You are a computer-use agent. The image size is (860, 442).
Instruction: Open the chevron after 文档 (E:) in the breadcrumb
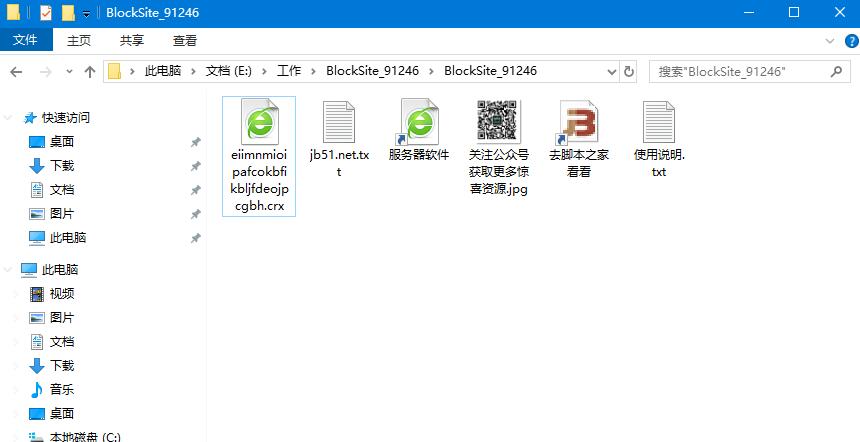point(264,71)
